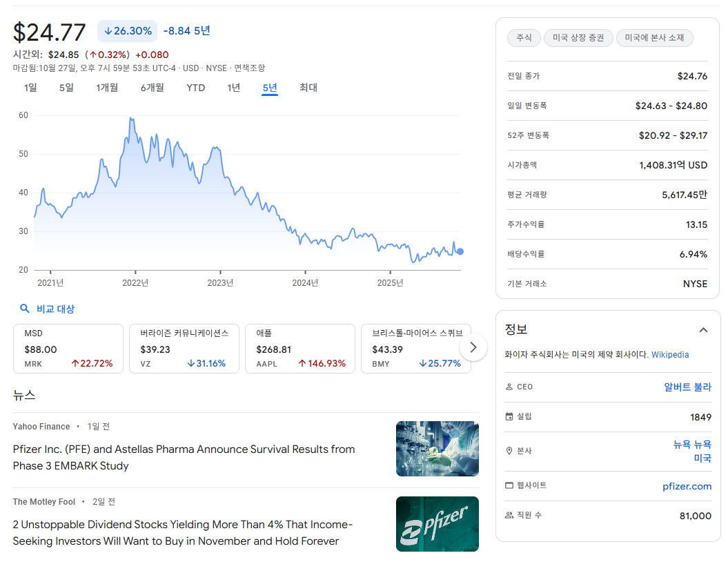The height and width of the screenshot is (562, 728).
Task: Click the 미국 상장 증권 chip
Action: [x=578, y=37]
